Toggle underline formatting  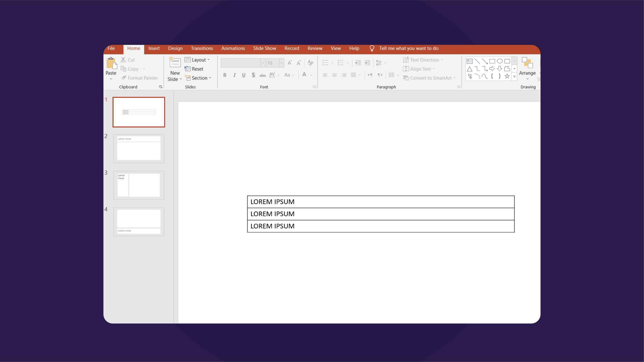(x=243, y=75)
